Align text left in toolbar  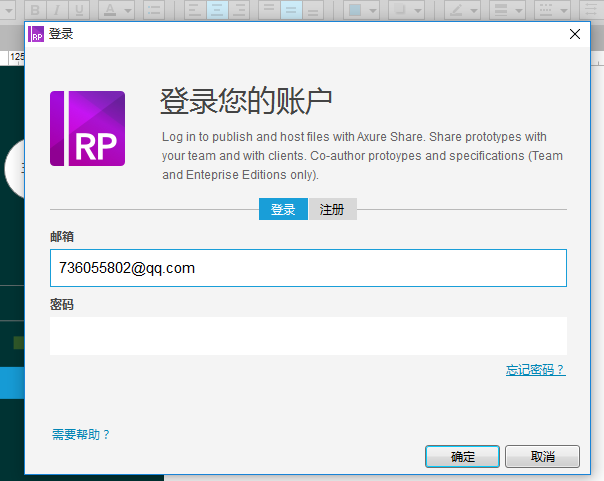coord(195,10)
